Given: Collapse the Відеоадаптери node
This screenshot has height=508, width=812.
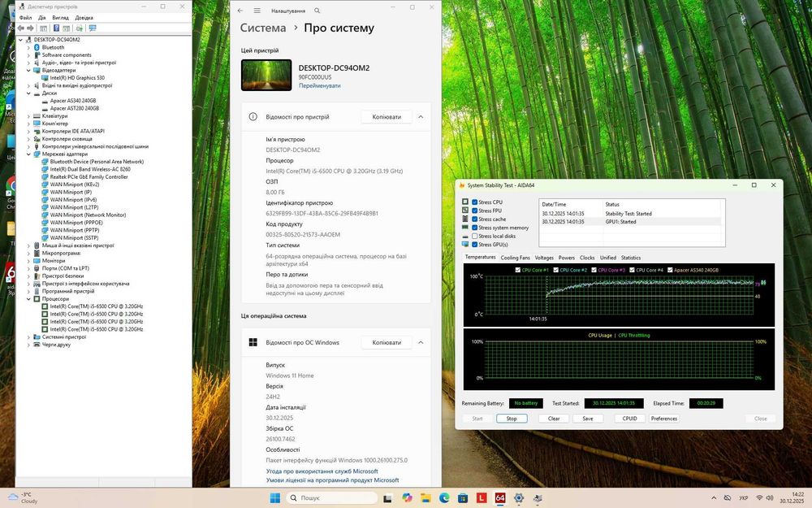Looking at the screenshot, I should [x=28, y=70].
